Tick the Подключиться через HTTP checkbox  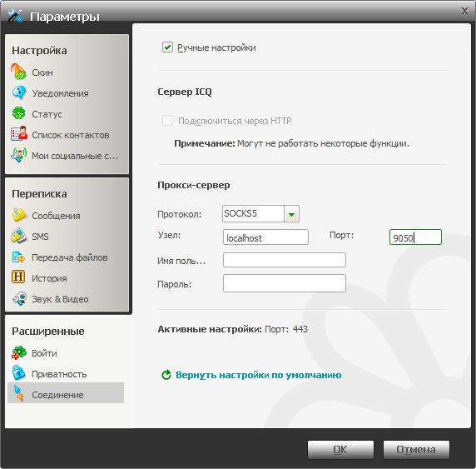point(167,120)
